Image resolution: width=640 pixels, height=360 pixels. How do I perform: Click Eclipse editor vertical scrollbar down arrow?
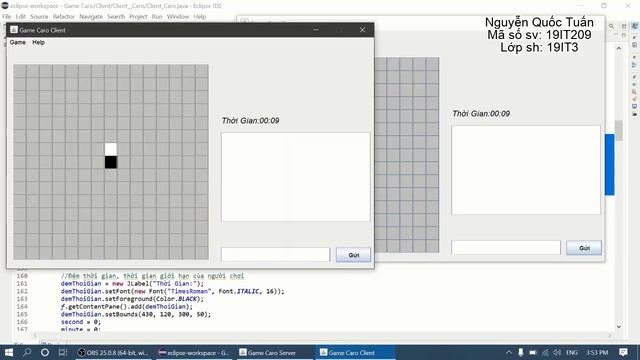619,327
